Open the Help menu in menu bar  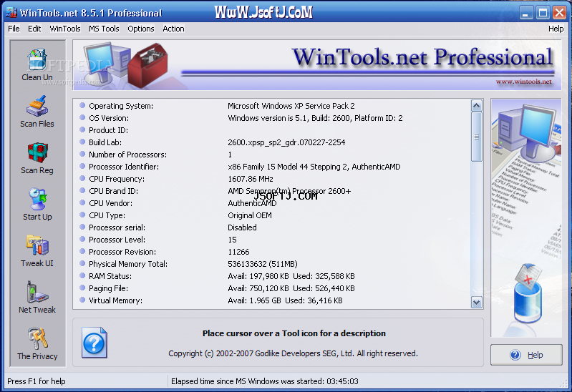[556, 29]
